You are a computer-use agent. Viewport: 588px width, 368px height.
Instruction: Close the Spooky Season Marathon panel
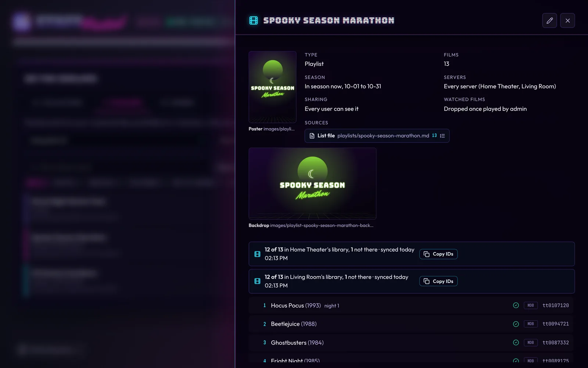click(x=567, y=21)
